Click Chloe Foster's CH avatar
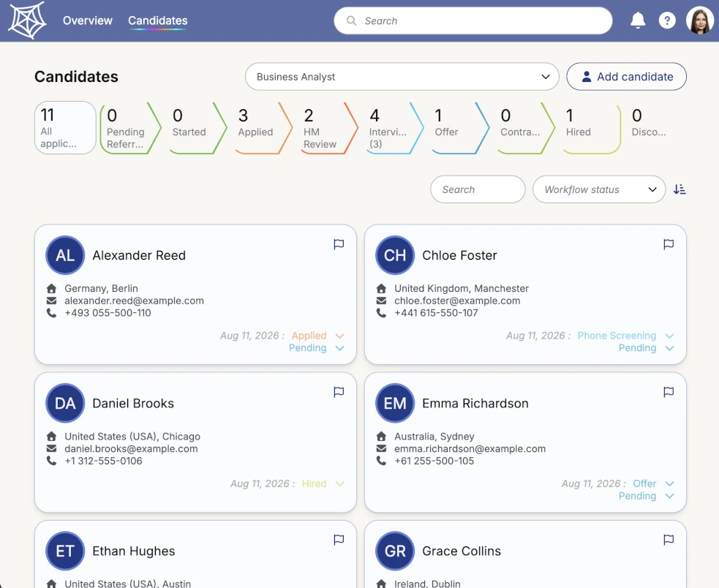This screenshot has height=588, width=719. (x=395, y=255)
